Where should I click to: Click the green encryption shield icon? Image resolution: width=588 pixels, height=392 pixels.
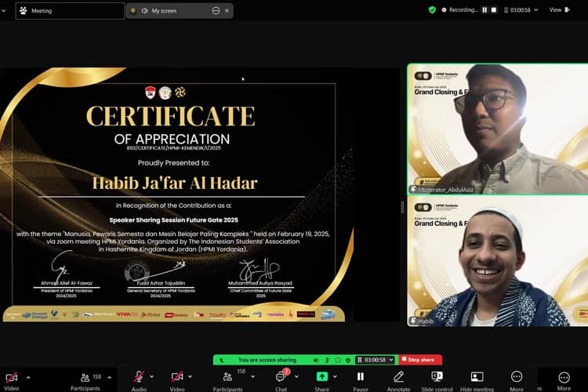tap(432, 10)
